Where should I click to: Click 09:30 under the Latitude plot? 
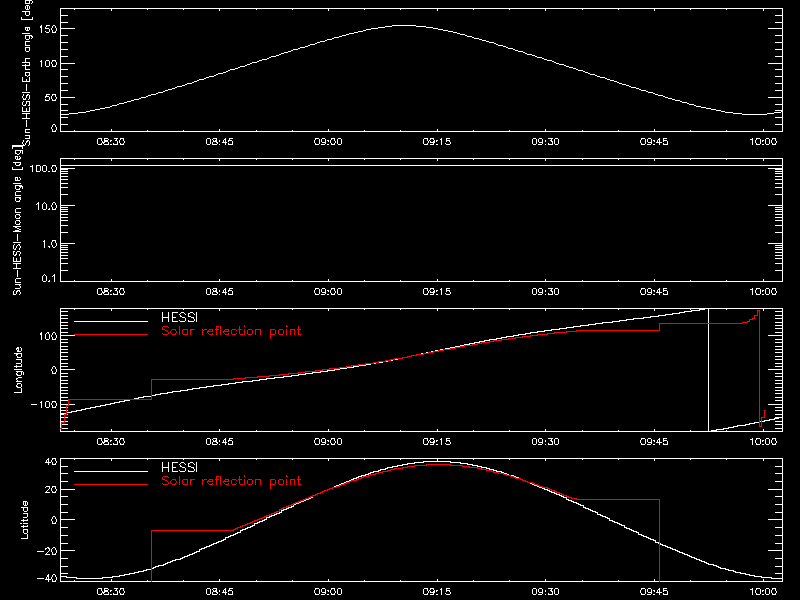pyautogui.click(x=545, y=592)
